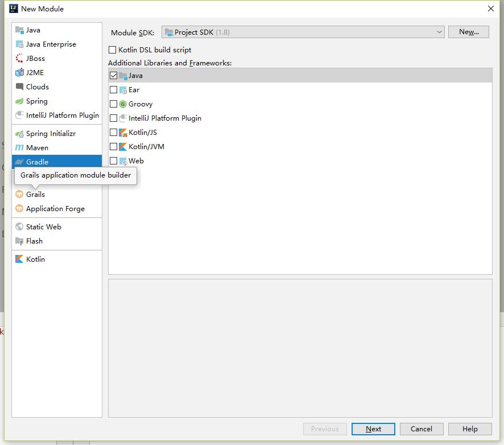Click the 'Grails application module builder' tooltip

76,176
